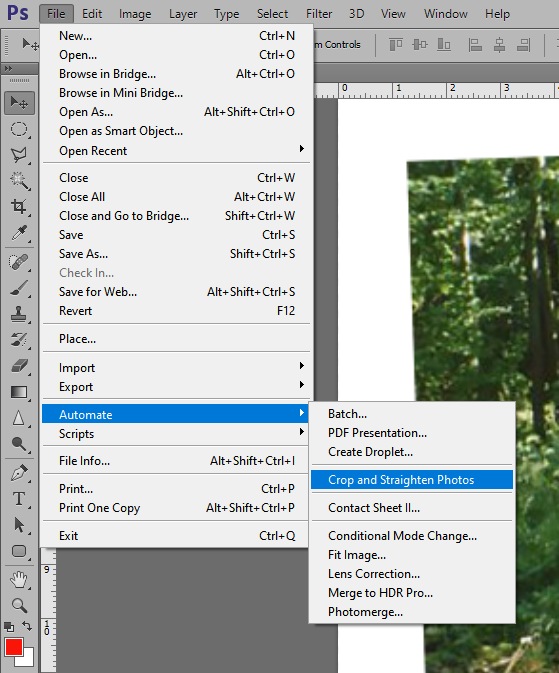Open the Automate submenu entry

[x=176, y=414]
